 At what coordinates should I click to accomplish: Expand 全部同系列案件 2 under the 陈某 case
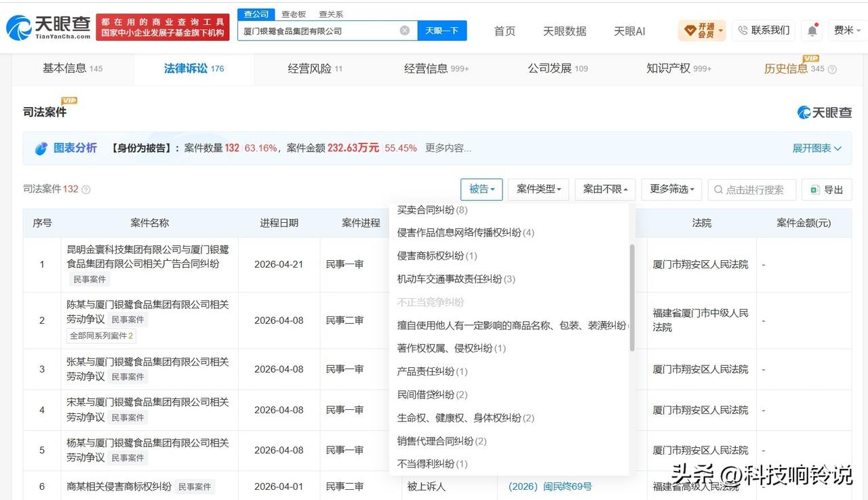[x=101, y=335]
